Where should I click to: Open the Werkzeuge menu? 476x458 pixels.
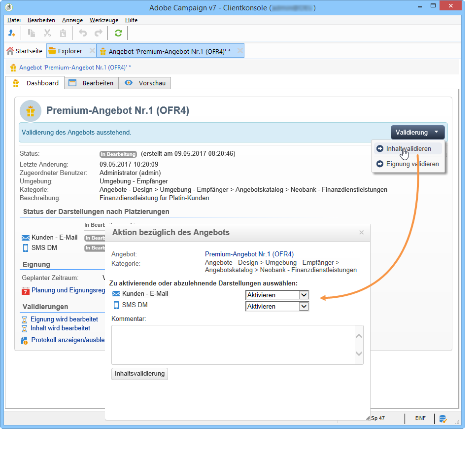click(x=104, y=20)
